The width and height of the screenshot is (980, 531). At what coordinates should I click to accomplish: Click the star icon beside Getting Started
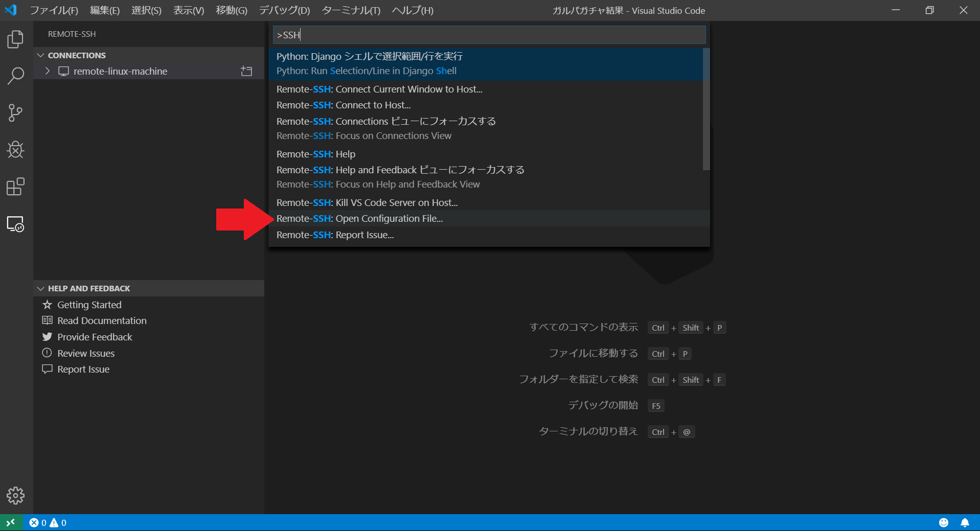pyautogui.click(x=47, y=305)
